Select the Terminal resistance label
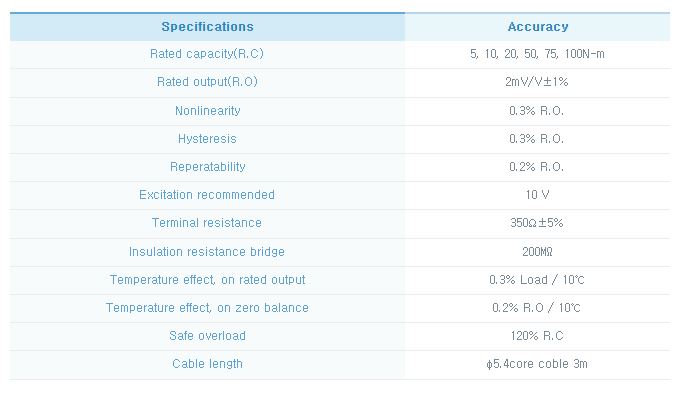This screenshot has height=415, width=675. tap(207, 223)
